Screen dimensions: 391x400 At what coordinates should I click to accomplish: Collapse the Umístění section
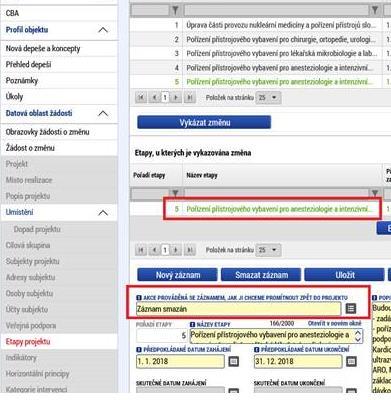click(x=103, y=212)
